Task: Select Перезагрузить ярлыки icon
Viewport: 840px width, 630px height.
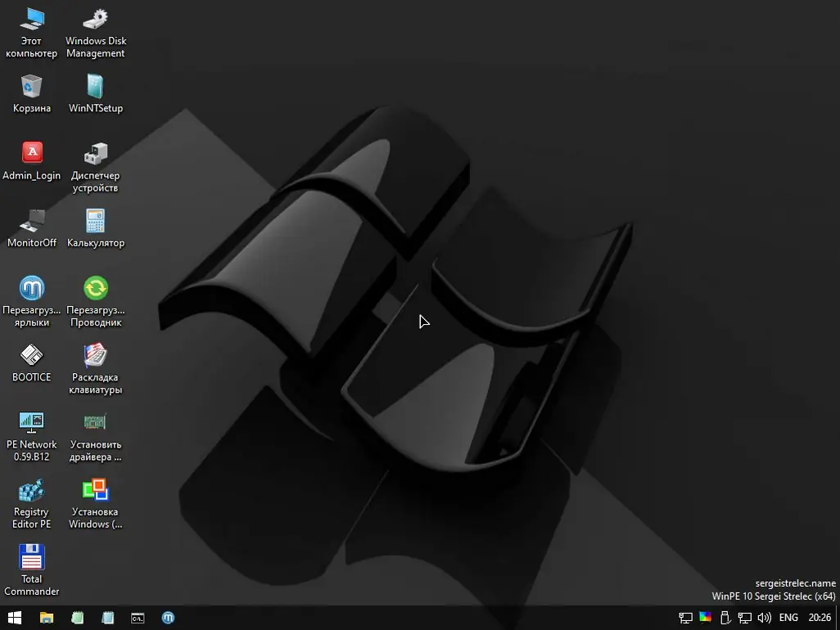Action: (x=32, y=301)
